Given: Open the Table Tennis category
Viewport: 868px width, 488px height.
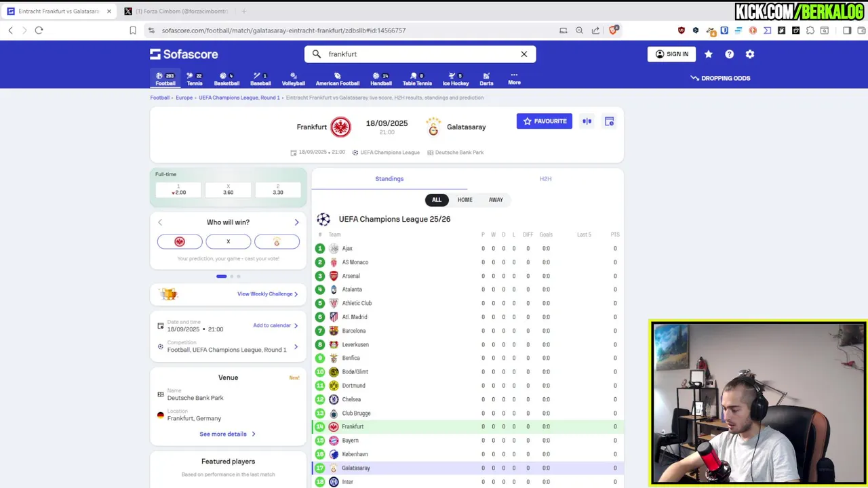Looking at the screenshot, I should 417,79.
